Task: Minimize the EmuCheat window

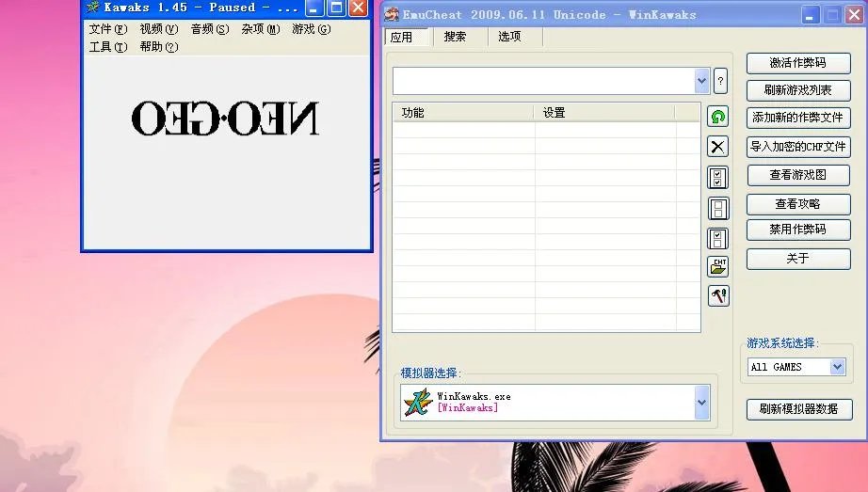Action: pyautogui.click(x=810, y=15)
